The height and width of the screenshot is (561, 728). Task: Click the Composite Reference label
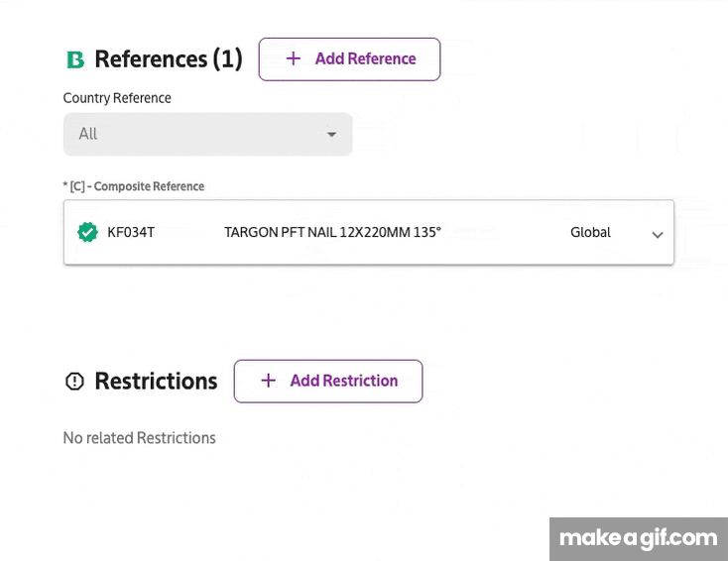coord(134,186)
